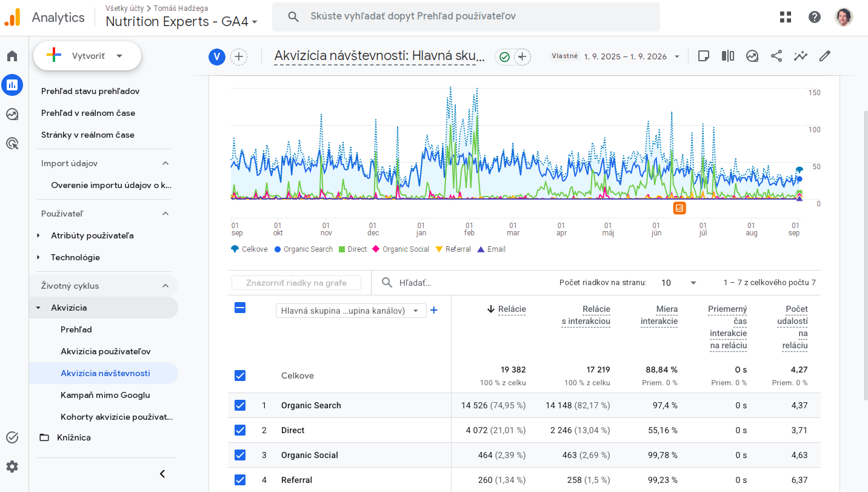This screenshot has width=868, height=492.
Task: Open the Insights sparkline icon
Action: (x=801, y=56)
